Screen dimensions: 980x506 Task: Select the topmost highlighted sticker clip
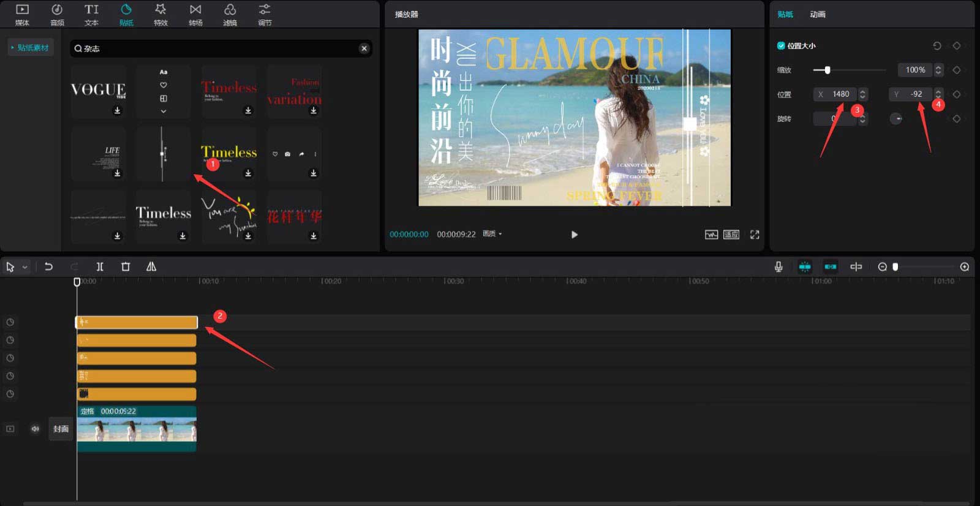click(137, 322)
